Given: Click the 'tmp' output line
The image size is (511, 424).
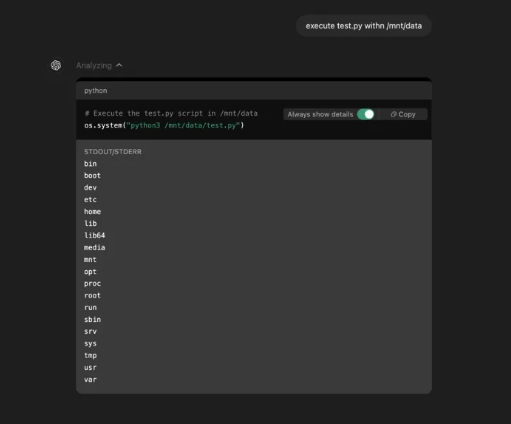Looking at the screenshot, I should [x=90, y=356].
